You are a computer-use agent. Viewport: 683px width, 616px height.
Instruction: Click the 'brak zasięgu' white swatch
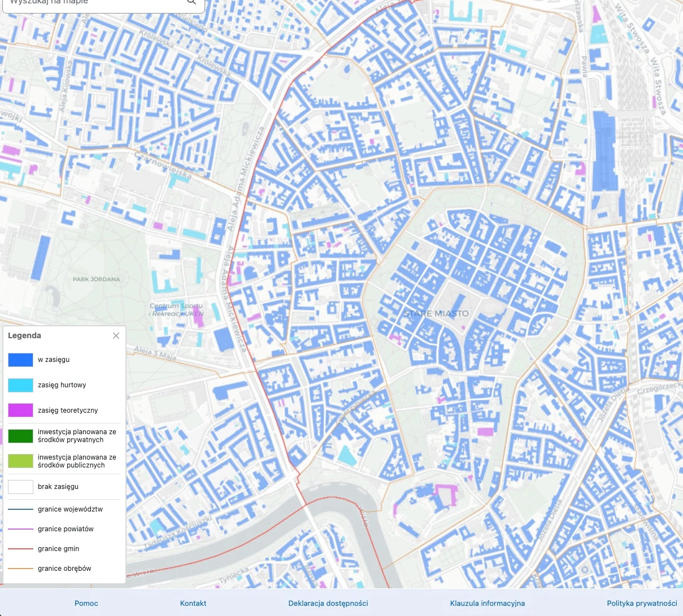[x=20, y=486]
